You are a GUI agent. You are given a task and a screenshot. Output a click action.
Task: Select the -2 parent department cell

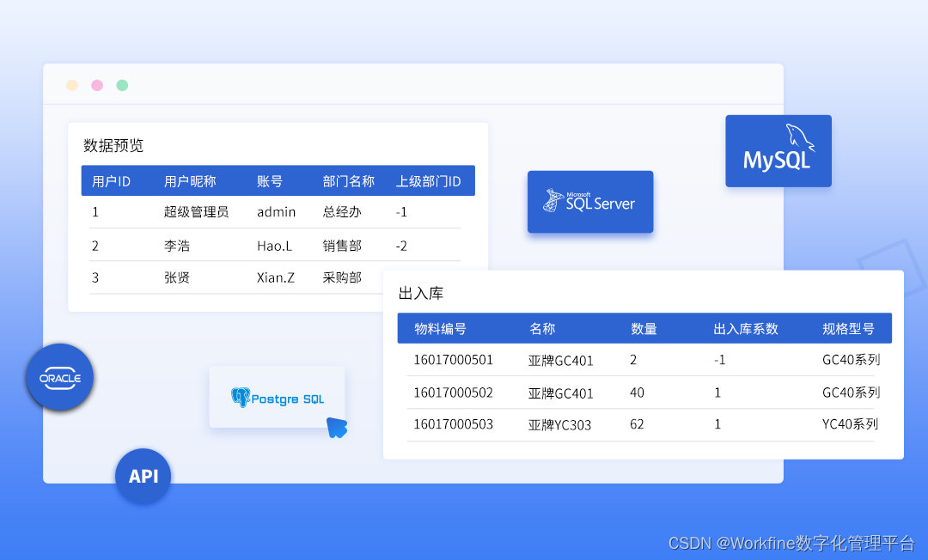[401, 246]
